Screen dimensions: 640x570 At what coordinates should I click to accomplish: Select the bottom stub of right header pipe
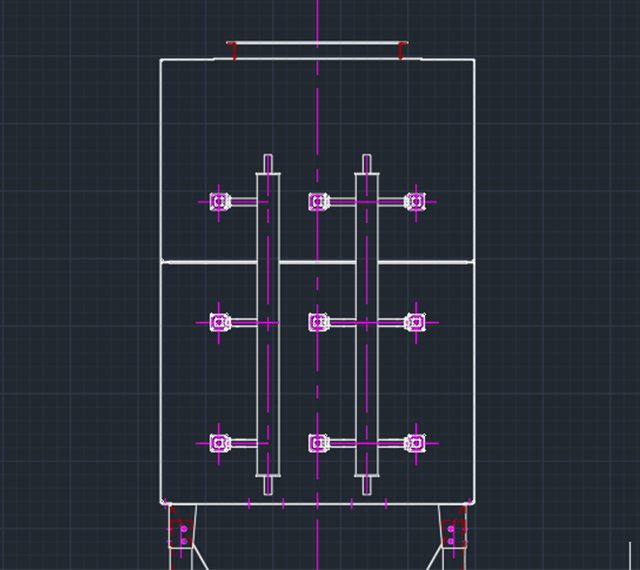(367, 485)
